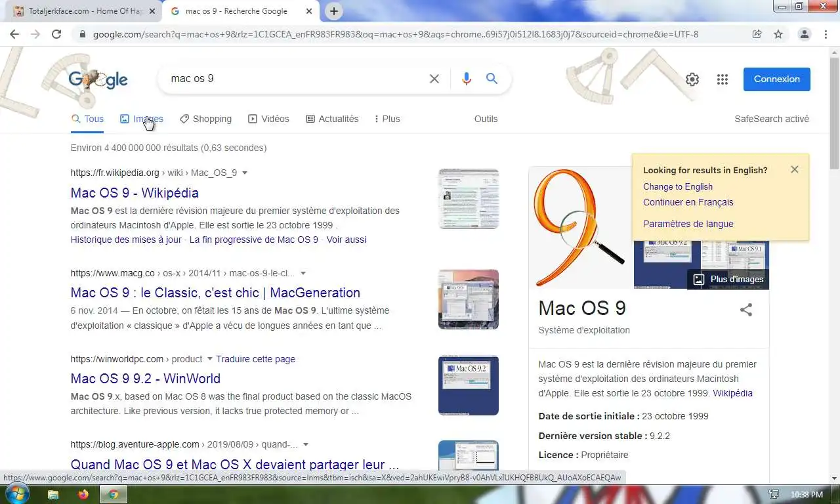840x504 pixels.
Task: Open the Outils search tools
Action: (x=486, y=119)
